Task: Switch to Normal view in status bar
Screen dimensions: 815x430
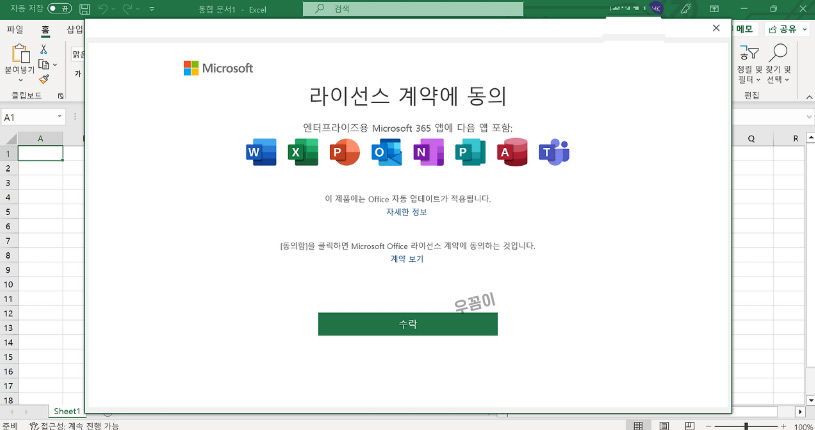Action: [638, 426]
